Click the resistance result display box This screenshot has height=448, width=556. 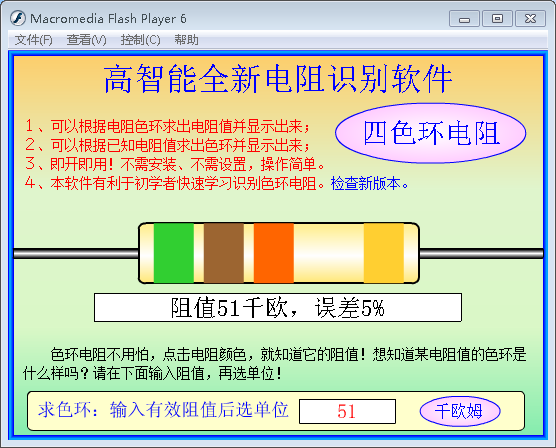coord(278,308)
